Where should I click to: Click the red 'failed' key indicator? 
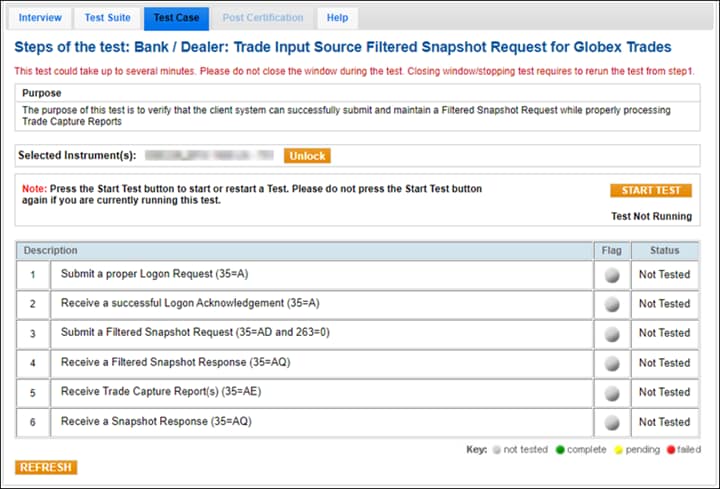670,450
